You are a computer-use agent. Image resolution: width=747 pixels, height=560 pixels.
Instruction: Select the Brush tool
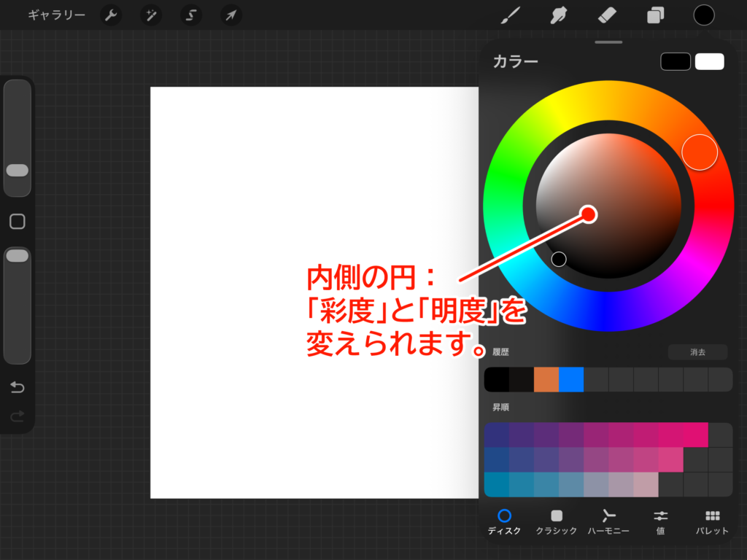click(509, 15)
